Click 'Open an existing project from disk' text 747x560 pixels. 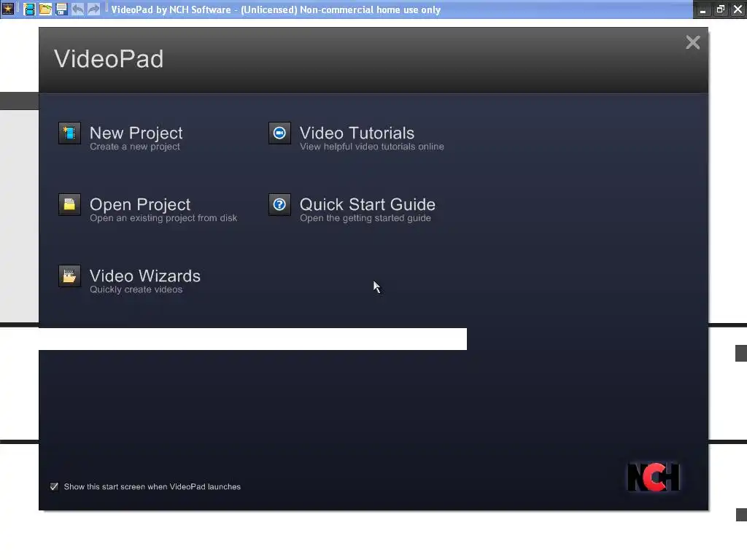[x=163, y=218]
